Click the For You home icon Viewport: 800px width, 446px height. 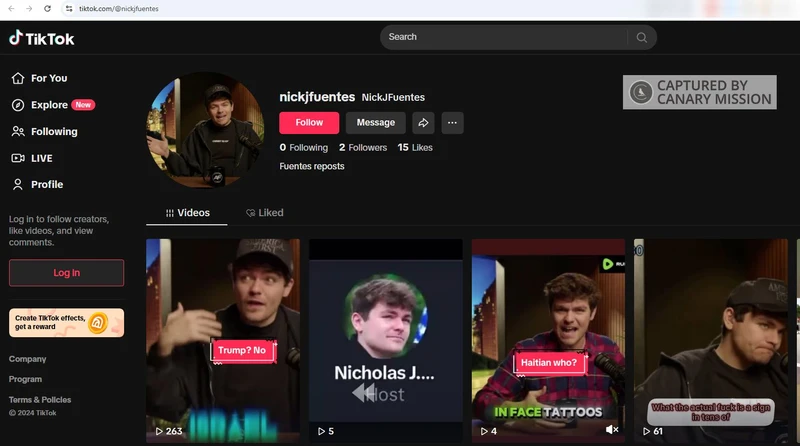point(18,78)
